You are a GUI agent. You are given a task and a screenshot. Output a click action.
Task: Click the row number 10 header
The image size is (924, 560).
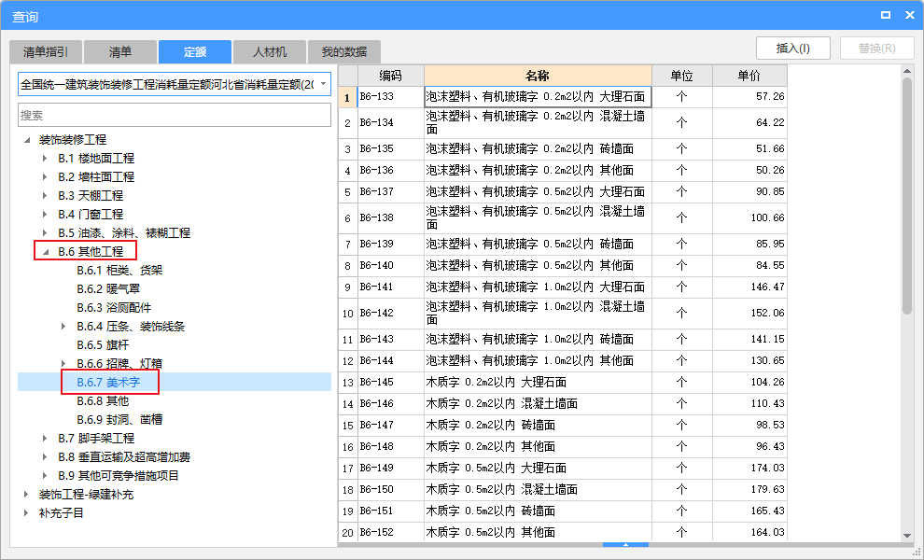click(x=348, y=313)
